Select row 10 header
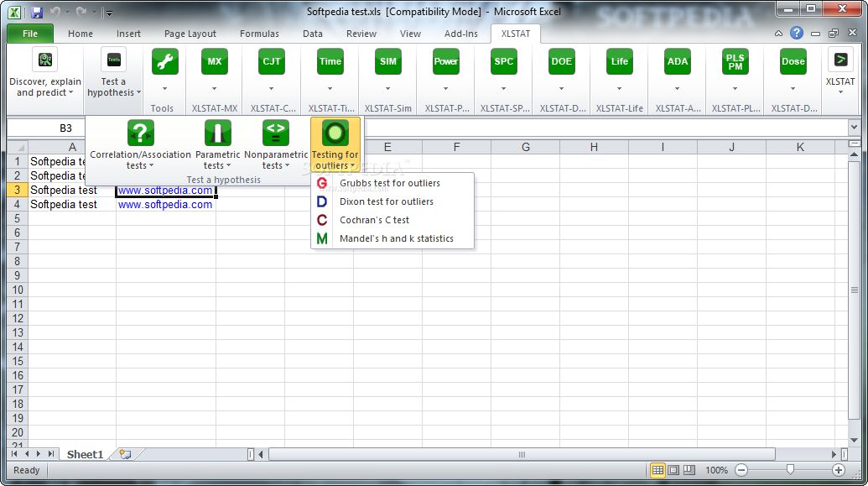Screen dimensions: 868x486 coord(17,290)
